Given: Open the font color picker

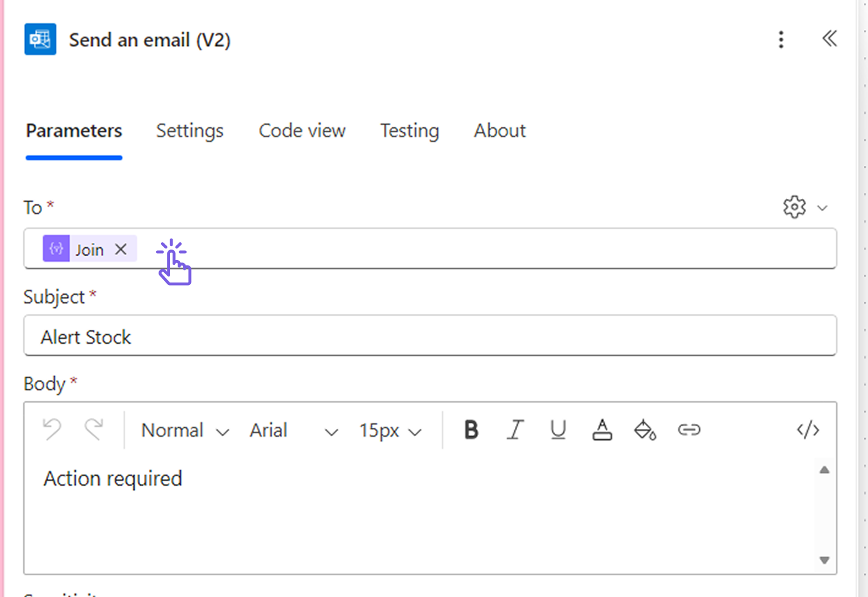Looking at the screenshot, I should [x=602, y=430].
